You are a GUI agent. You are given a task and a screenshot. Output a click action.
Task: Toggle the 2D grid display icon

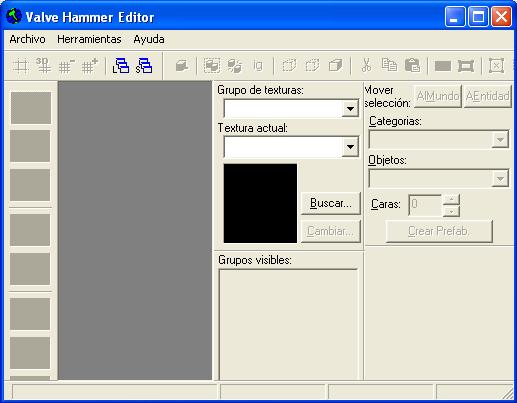coord(20,66)
